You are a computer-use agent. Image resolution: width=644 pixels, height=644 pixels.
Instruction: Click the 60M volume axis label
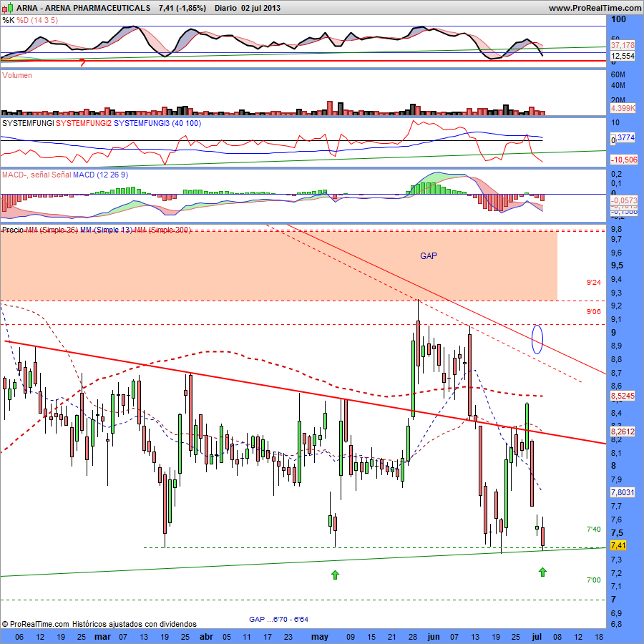(618, 74)
